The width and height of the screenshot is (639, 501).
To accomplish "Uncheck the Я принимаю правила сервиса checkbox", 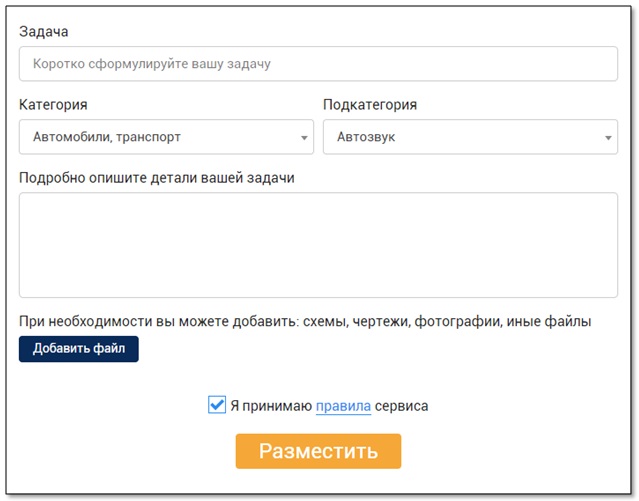I will [x=217, y=405].
